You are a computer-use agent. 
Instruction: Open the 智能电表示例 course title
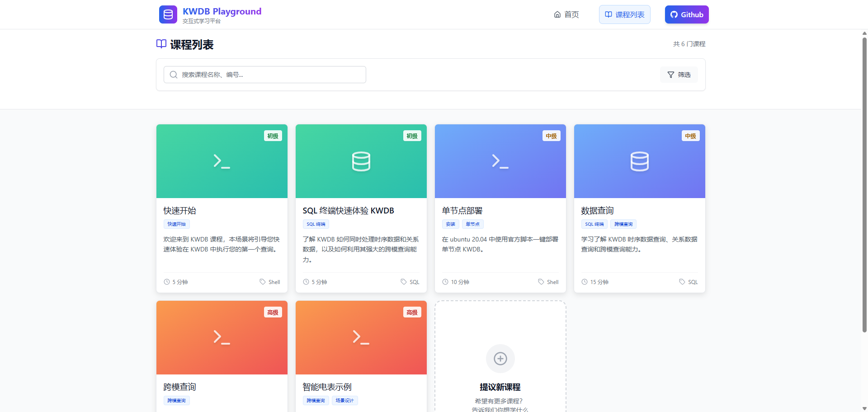[x=327, y=387]
